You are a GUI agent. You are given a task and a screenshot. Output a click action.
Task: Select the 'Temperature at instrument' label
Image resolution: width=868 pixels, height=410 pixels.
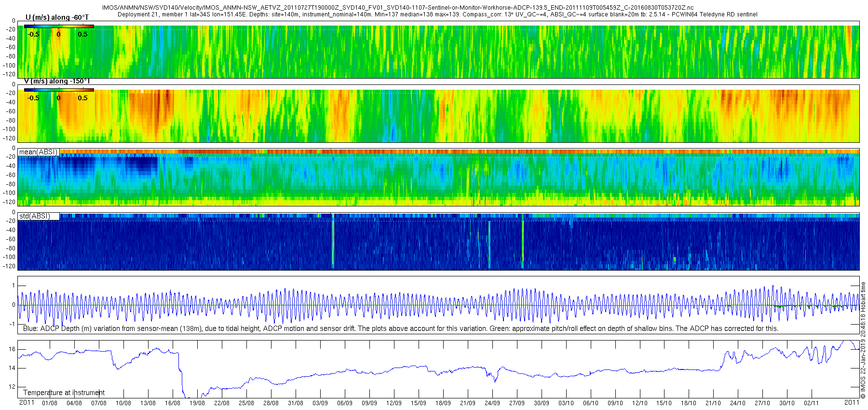[64, 393]
